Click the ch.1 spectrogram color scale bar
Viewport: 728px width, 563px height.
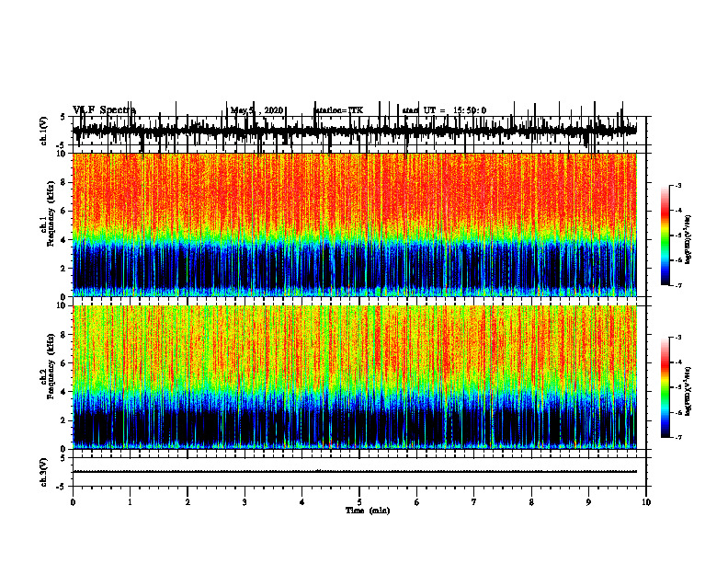point(665,236)
